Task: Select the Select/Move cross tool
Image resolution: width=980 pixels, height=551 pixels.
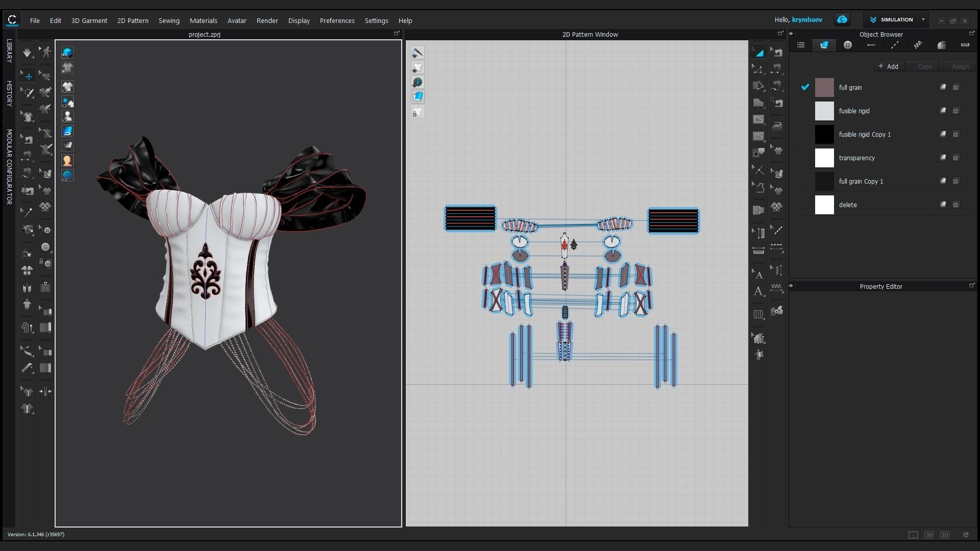Action: tap(28, 77)
